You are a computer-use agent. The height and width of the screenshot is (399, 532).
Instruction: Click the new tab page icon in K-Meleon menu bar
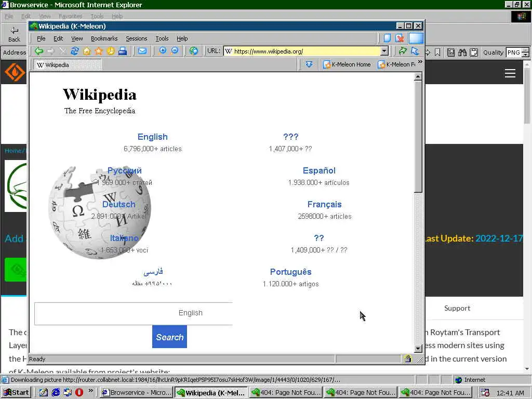point(387,38)
